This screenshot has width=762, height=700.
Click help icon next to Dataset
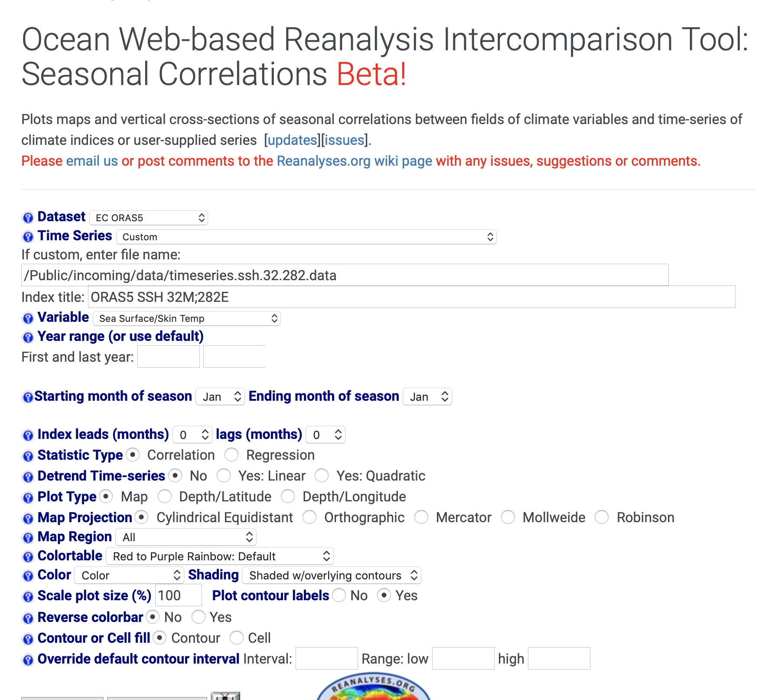28,217
